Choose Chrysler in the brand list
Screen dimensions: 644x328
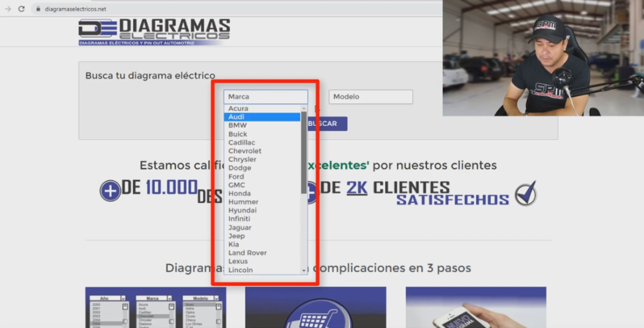point(262,159)
